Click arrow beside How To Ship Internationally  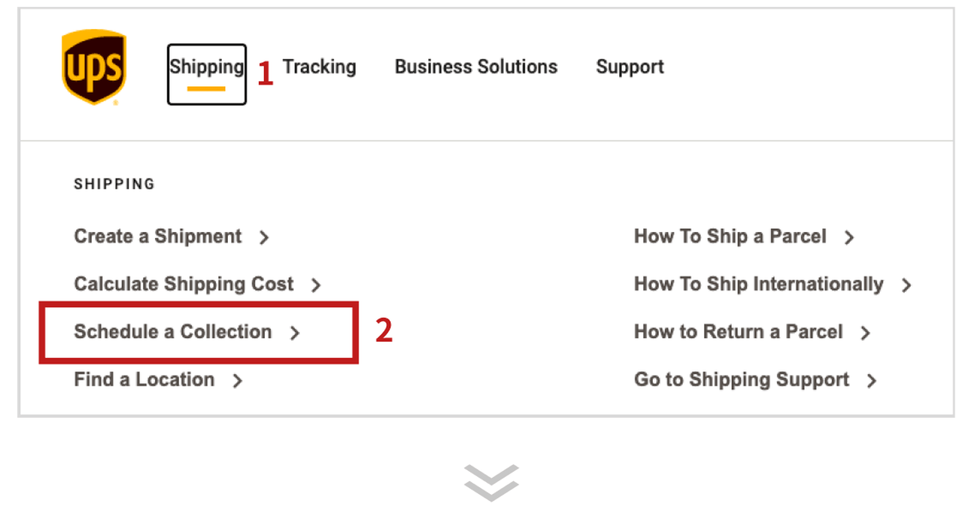pos(906,285)
